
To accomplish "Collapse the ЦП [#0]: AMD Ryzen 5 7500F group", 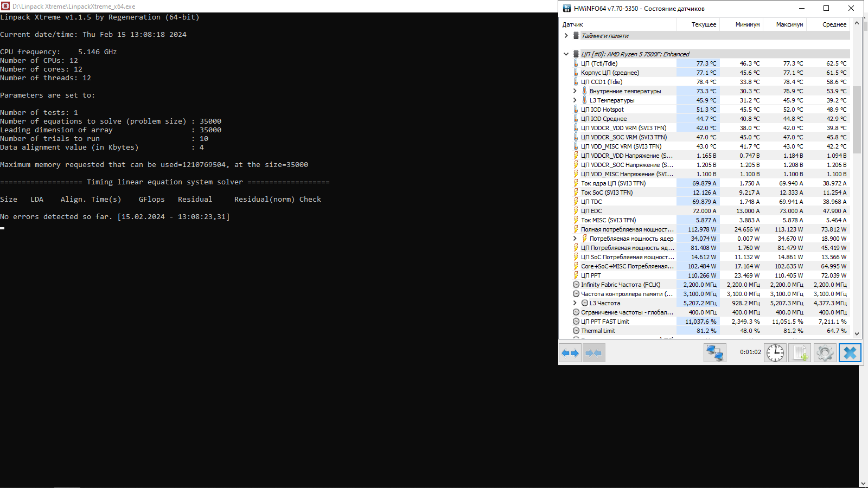I will [x=566, y=54].
